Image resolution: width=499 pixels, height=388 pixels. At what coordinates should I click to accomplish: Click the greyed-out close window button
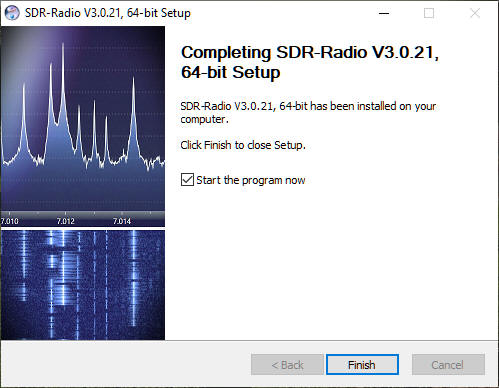(475, 13)
